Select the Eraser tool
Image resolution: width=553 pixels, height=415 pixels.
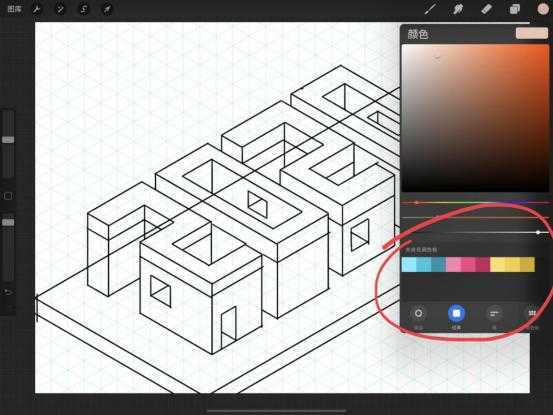486,9
